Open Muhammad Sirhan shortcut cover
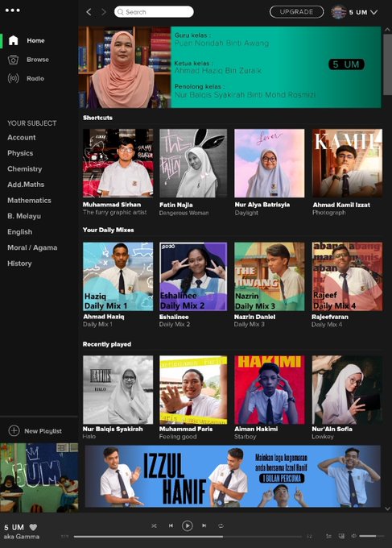The image size is (392, 548). click(118, 164)
